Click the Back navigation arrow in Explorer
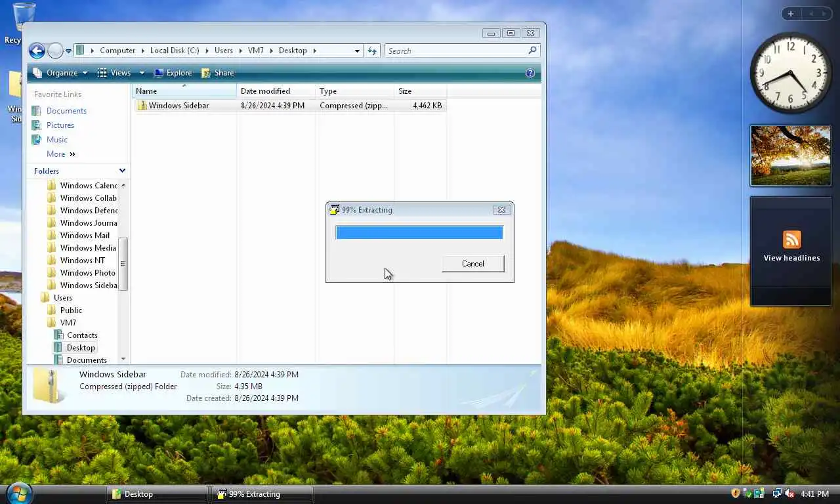840x504 pixels. tap(37, 51)
